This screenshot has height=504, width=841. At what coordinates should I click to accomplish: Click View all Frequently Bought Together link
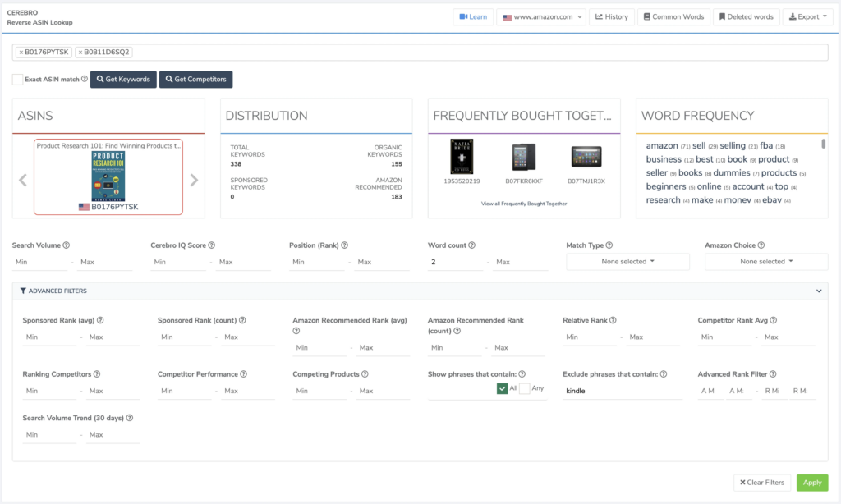tap(524, 204)
